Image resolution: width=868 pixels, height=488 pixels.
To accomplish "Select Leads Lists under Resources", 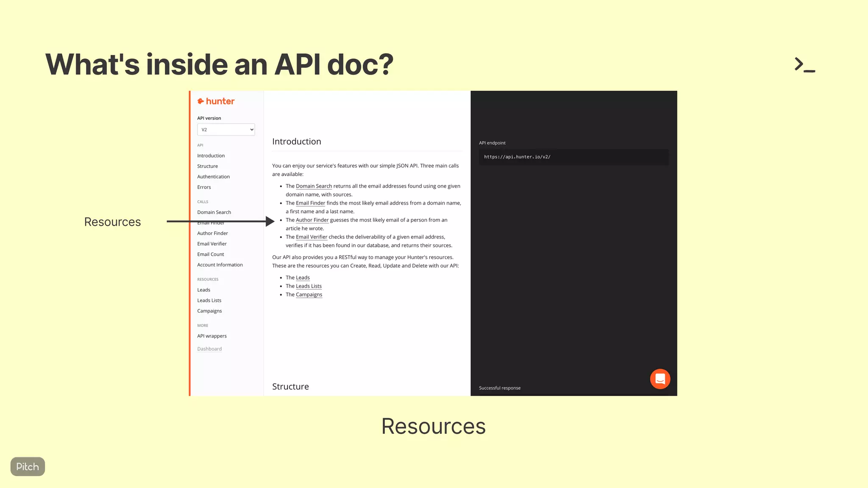I will coord(209,300).
